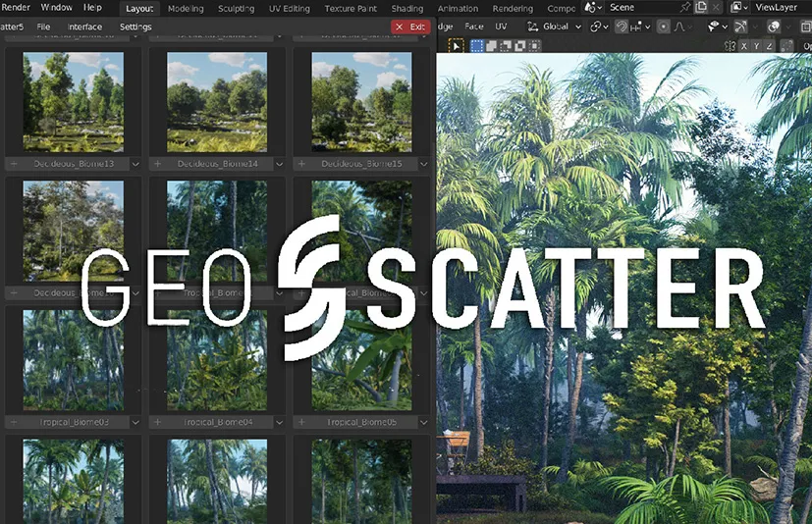
Task: Switch to the UV Editing workspace tab
Action: click(290, 8)
